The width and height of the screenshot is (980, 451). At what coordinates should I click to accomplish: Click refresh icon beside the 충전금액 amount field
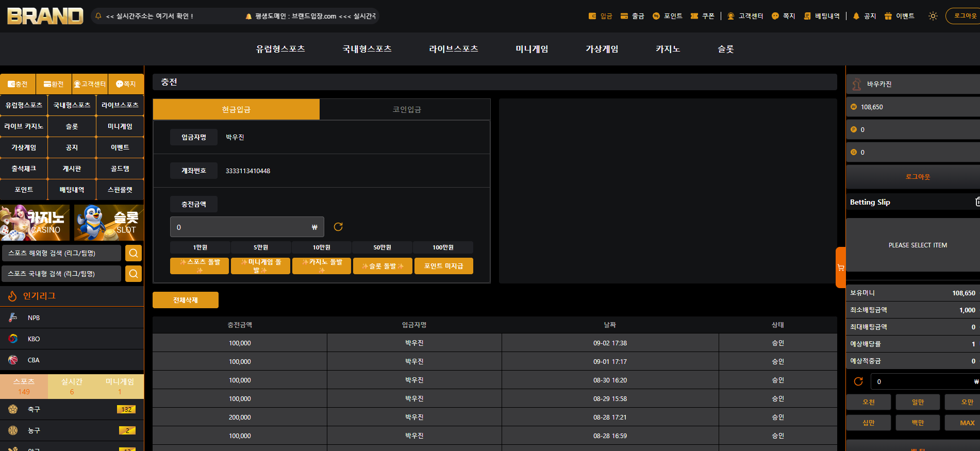338,227
